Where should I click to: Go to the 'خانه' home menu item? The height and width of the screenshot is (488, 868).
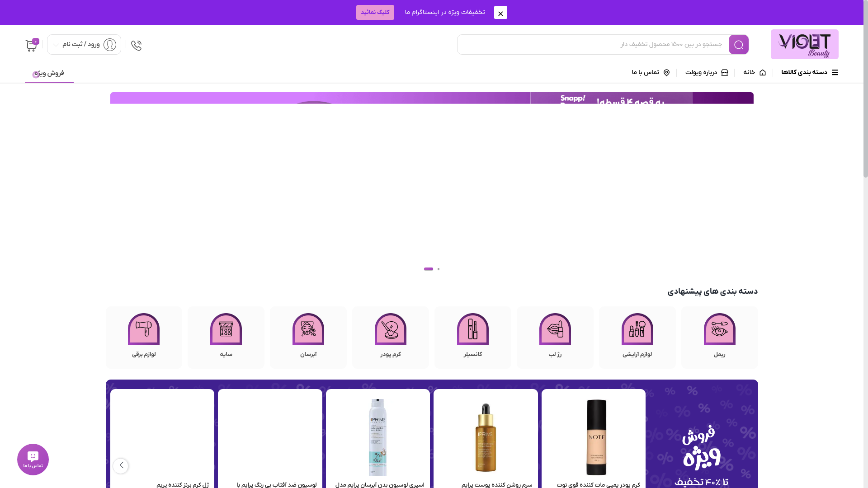point(755,73)
